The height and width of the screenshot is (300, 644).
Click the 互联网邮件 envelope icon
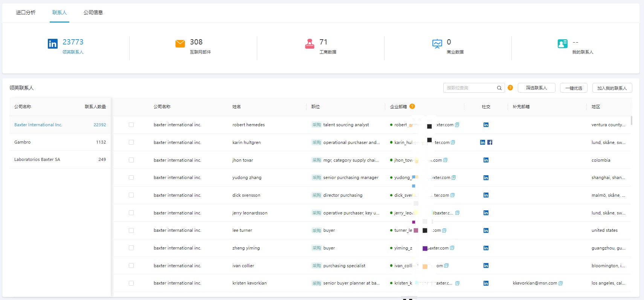[180, 44]
